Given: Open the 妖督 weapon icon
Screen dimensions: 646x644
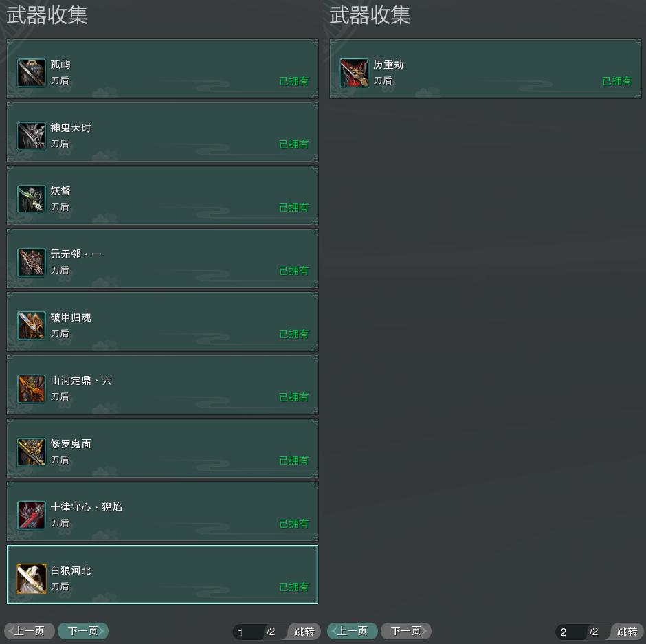Looking at the screenshot, I should pyautogui.click(x=32, y=199).
